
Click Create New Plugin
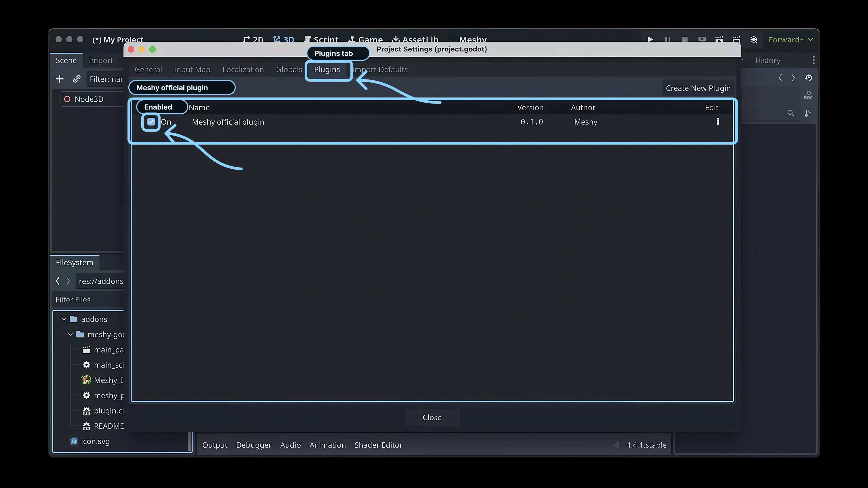(x=698, y=88)
